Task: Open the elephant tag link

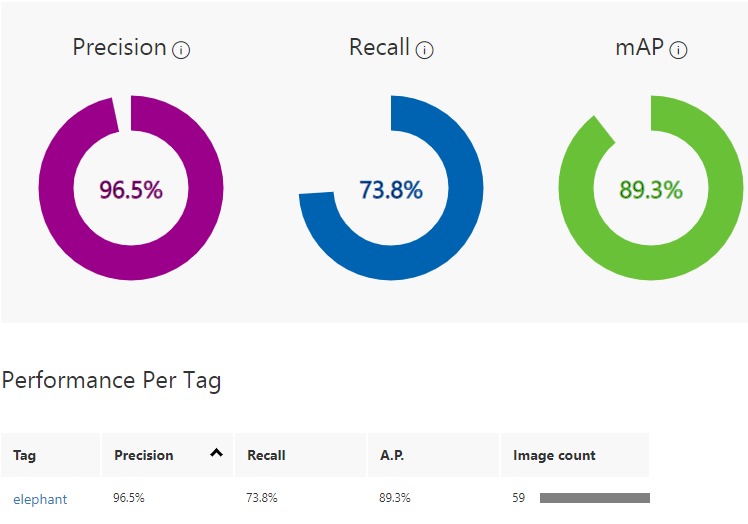Action: (x=40, y=499)
